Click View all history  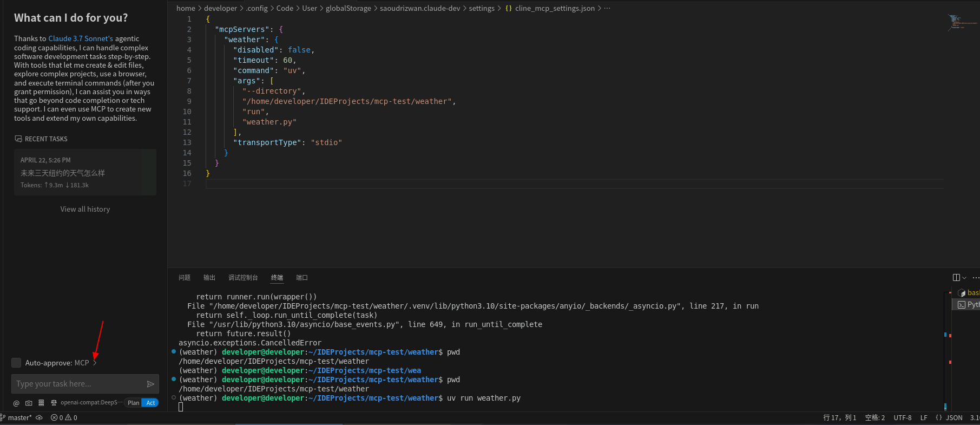point(85,209)
